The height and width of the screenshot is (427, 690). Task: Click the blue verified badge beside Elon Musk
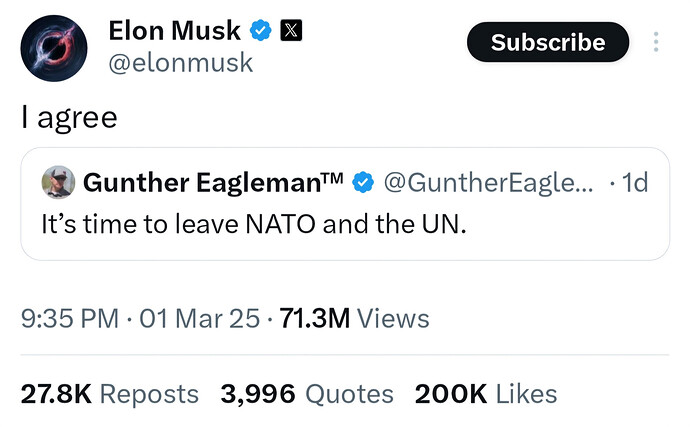(260, 32)
